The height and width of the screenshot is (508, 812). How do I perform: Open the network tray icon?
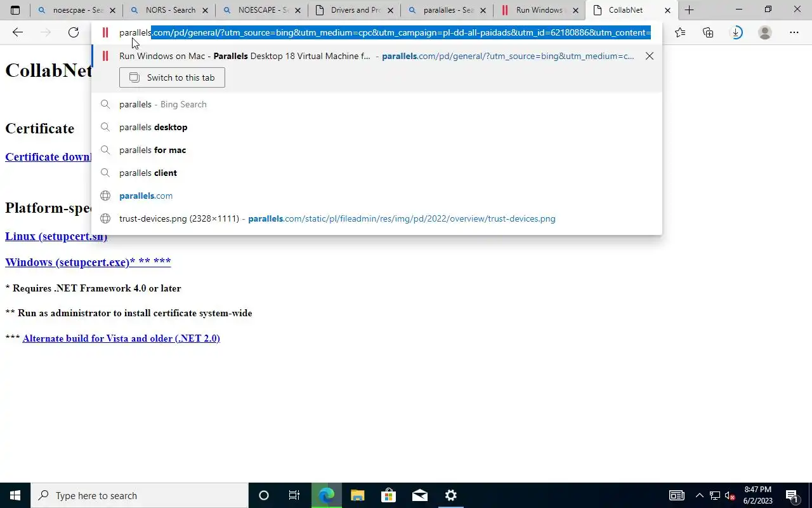click(715, 495)
